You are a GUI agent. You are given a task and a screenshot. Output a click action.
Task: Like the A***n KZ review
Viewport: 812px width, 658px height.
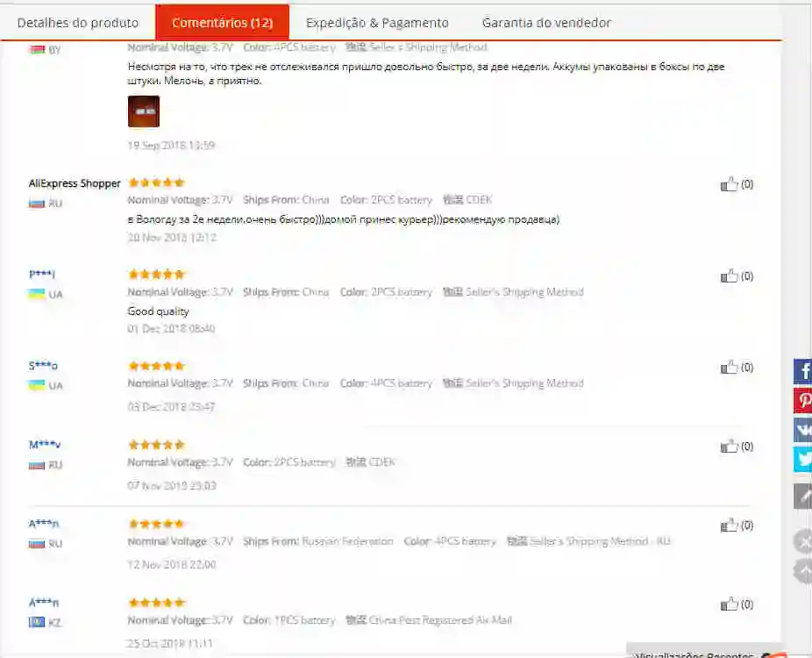730,604
